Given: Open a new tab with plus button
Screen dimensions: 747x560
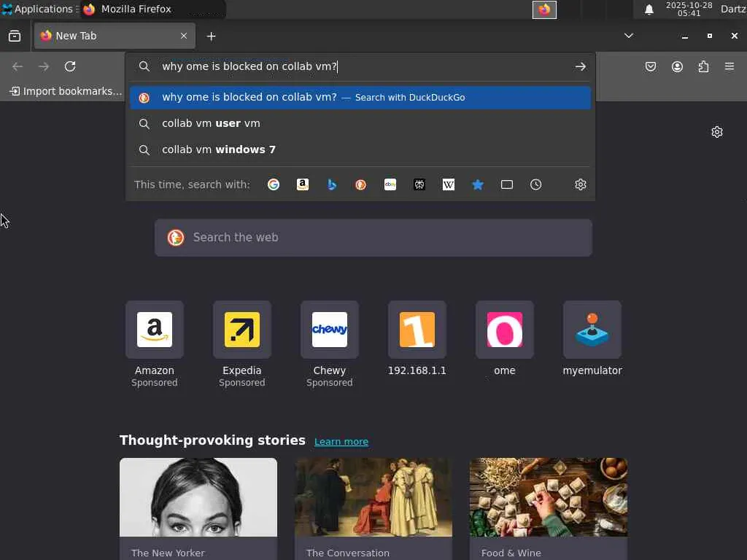Looking at the screenshot, I should (x=211, y=36).
